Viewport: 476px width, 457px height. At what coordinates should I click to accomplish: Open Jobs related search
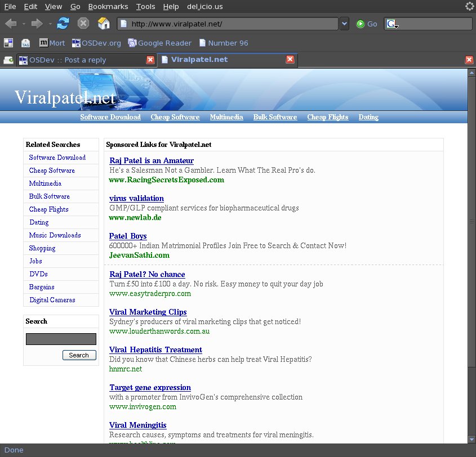pyautogui.click(x=35, y=261)
